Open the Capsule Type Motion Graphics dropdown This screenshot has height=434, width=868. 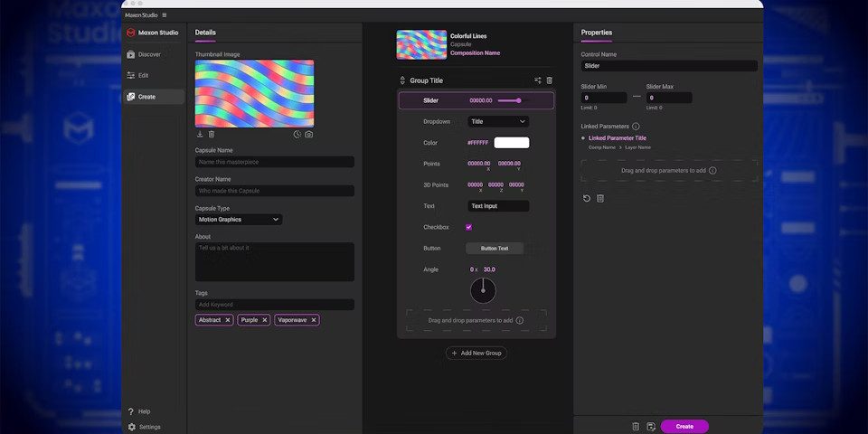[x=239, y=219]
